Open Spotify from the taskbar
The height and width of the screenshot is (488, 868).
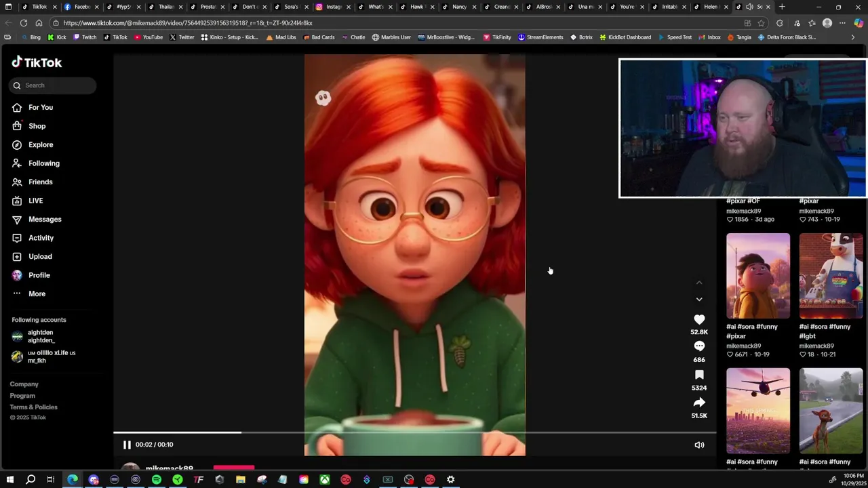pos(157,480)
